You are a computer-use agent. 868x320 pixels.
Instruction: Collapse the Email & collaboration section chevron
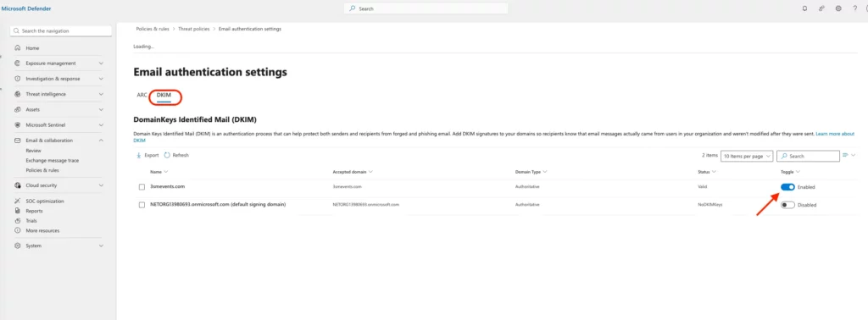[101, 141]
